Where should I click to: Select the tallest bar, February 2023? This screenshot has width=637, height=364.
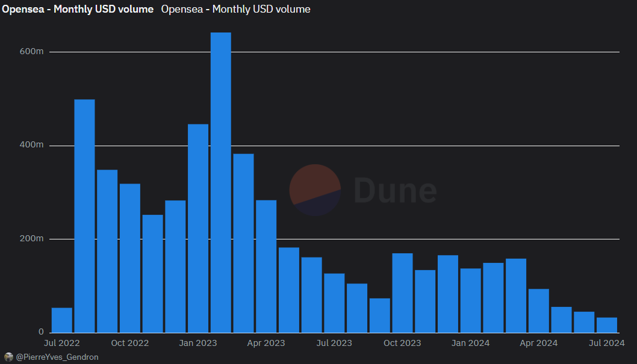coord(221,183)
